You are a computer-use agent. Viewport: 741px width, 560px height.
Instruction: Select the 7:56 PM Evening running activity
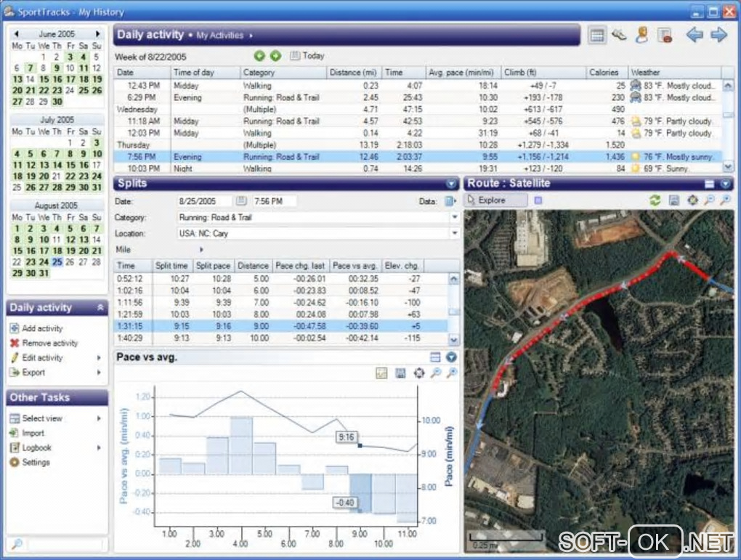click(x=418, y=157)
